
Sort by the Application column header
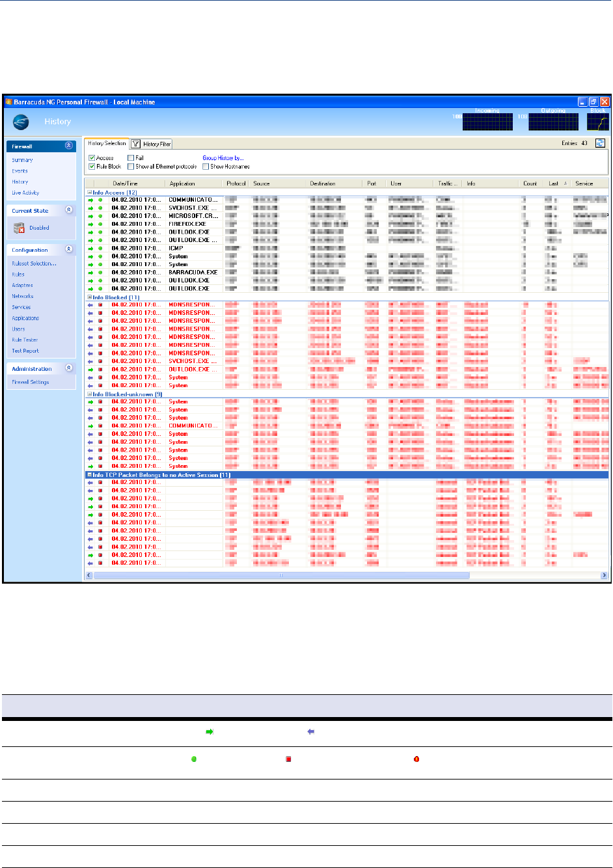tap(194, 183)
